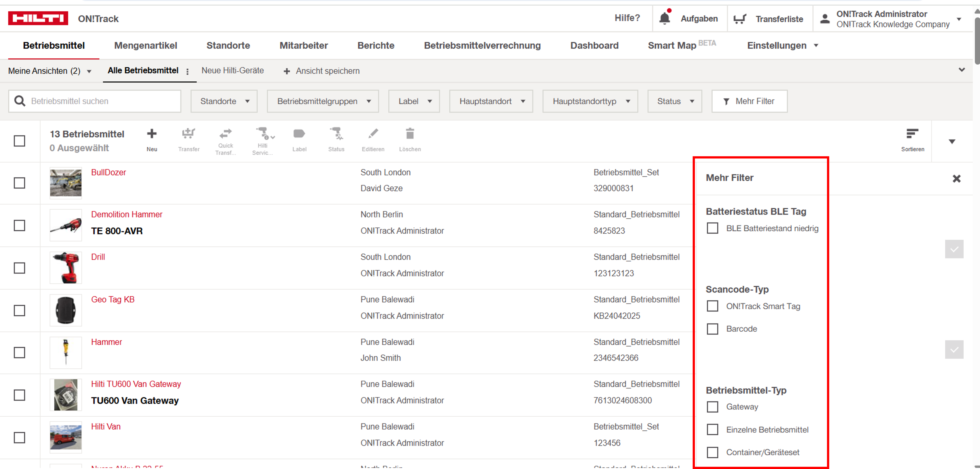Click Ansicht speichern
Screen dimensions: 980x469
(x=321, y=71)
